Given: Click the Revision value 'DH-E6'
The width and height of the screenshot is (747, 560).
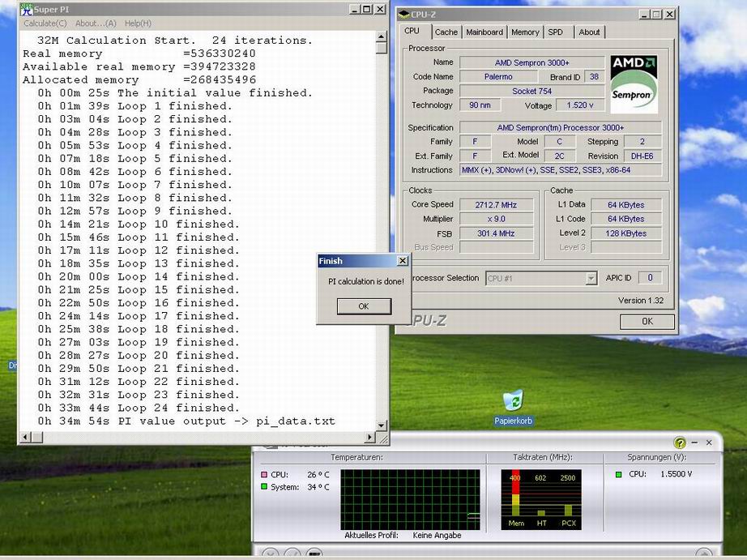Looking at the screenshot, I should [642, 156].
